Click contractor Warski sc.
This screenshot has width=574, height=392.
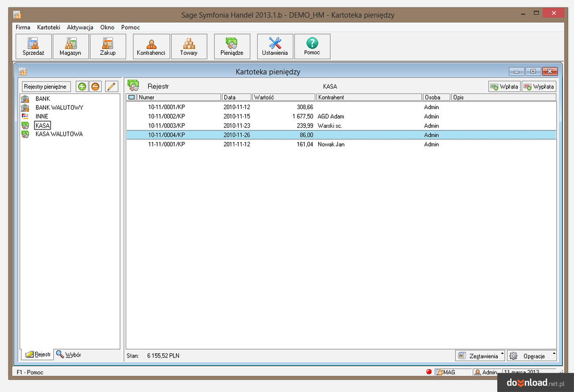pyautogui.click(x=330, y=126)
